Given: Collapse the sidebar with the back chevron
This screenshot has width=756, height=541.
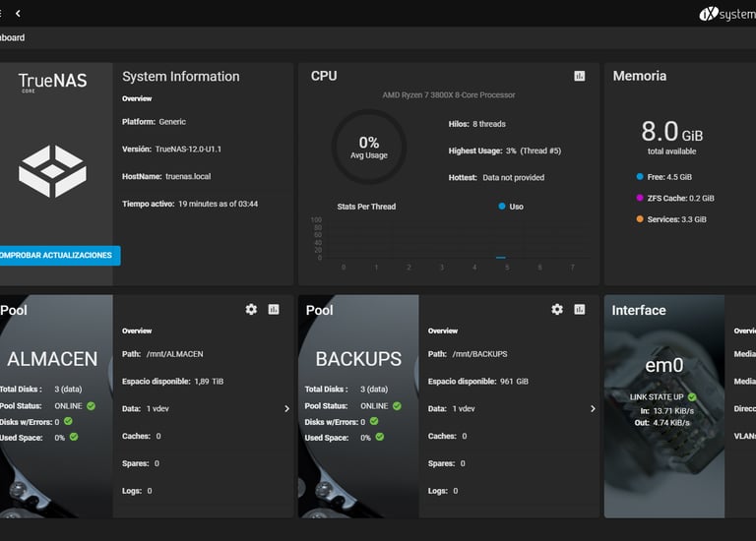Looking at the screenshot, I should (18, 14).
